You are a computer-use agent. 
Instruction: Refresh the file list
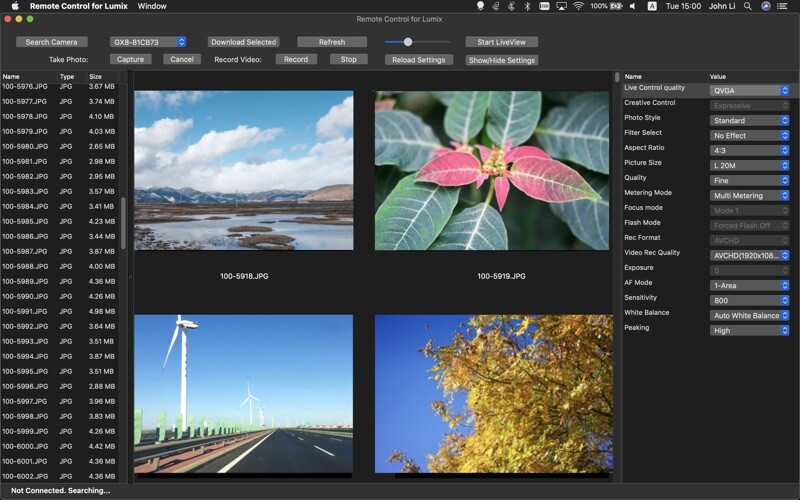[332, 42]
